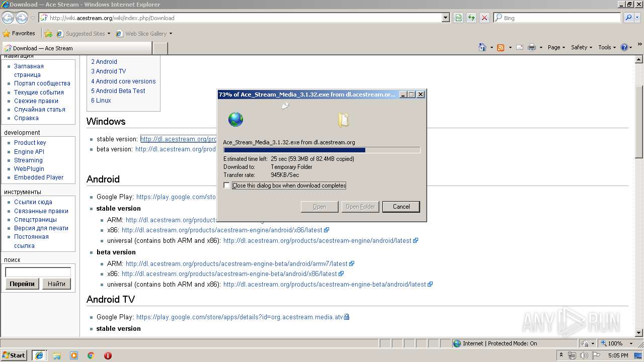Click the Перейти search button
The image size is (644, 362).
22,284
